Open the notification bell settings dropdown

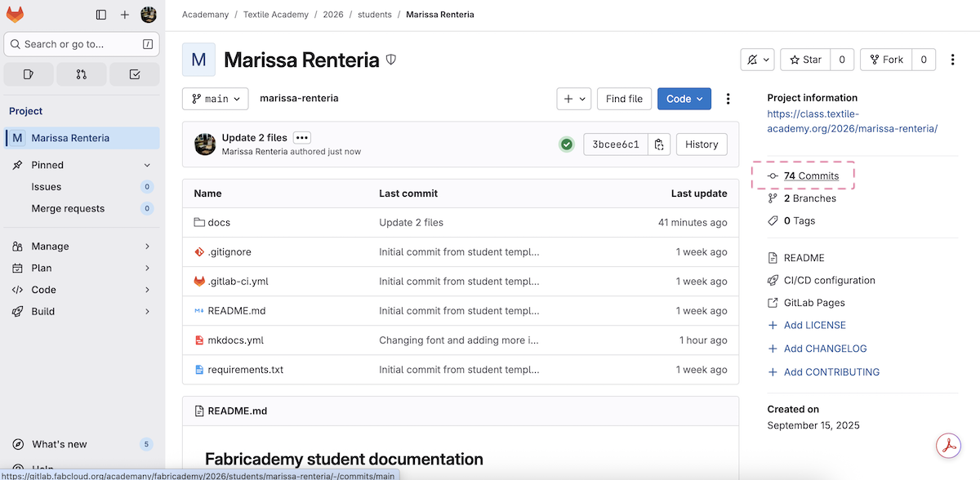coord(757,60)
